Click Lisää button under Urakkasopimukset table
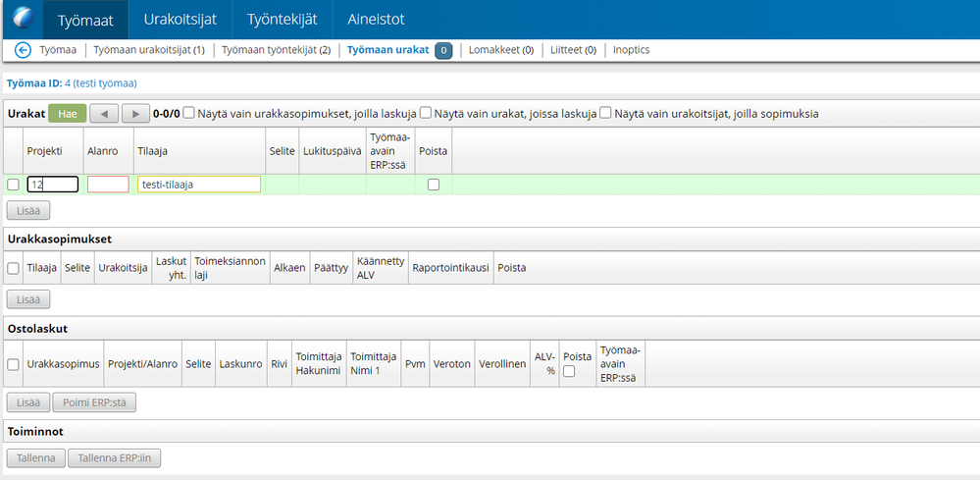Viewport: 980px width, 480px height. (x=28, y=300)
